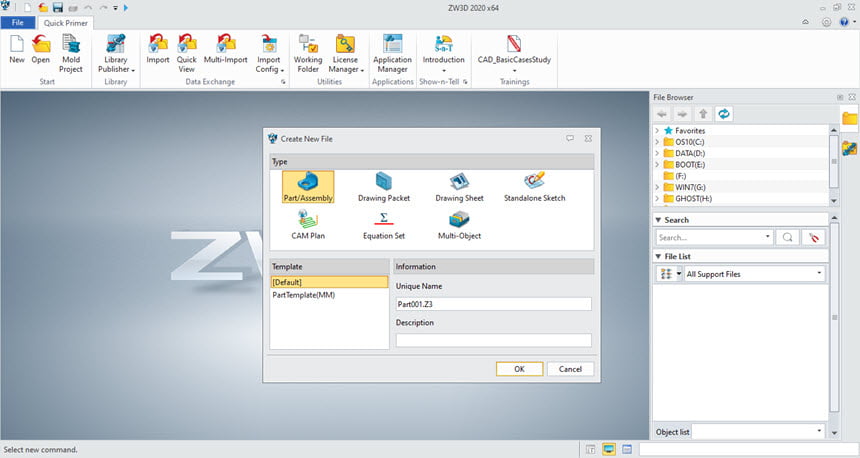Switch to the Quick Primer tab

66,23
